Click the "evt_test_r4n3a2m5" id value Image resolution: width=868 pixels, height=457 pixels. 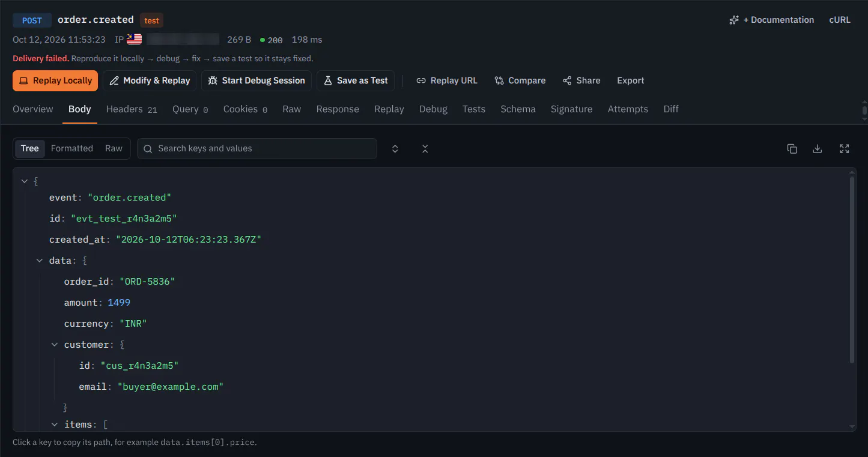click(x=124, y=219)
